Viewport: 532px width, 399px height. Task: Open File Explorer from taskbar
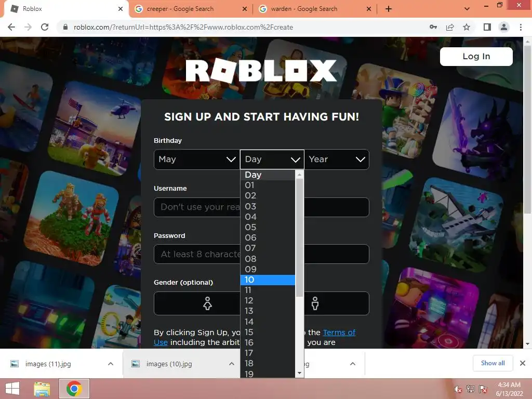click(x=42, y=389)
